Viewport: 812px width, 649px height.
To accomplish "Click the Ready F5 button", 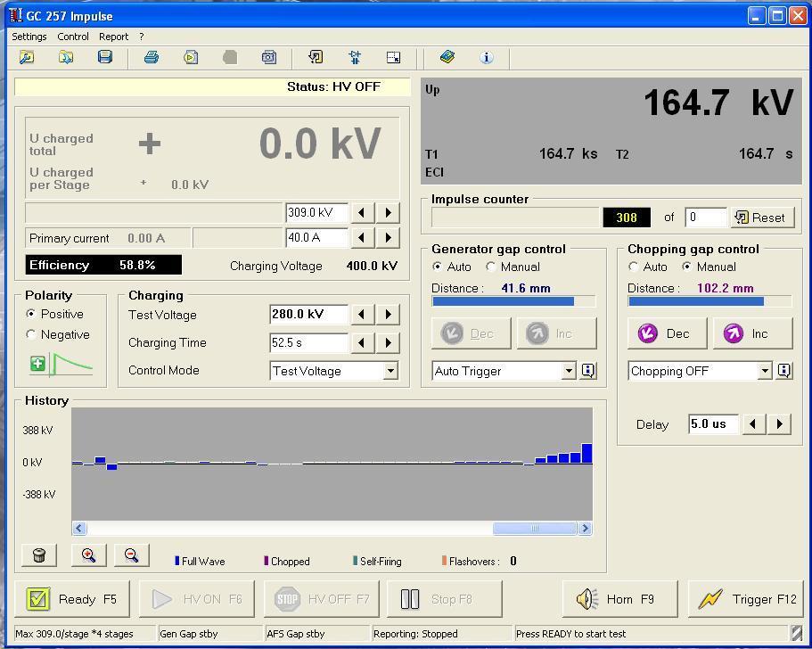I will [x=72, y=599].
